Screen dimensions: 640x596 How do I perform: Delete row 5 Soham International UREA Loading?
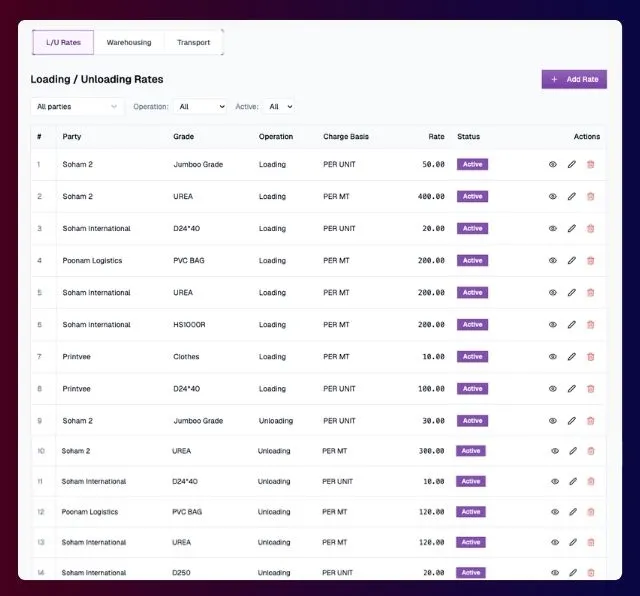pyautogui.click(x=590, y=292)
